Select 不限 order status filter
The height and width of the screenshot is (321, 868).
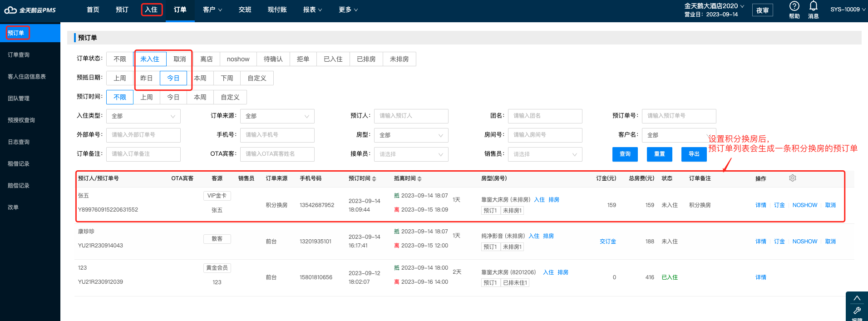tap(120, 59)
